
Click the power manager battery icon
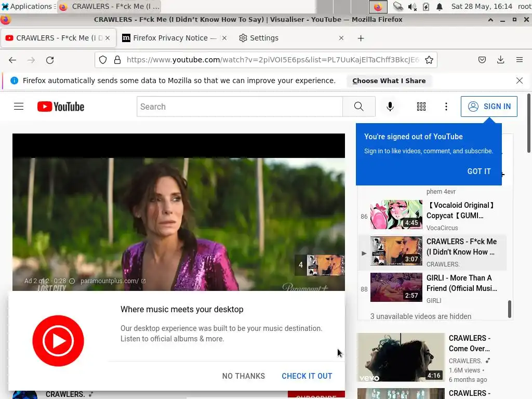426,6
